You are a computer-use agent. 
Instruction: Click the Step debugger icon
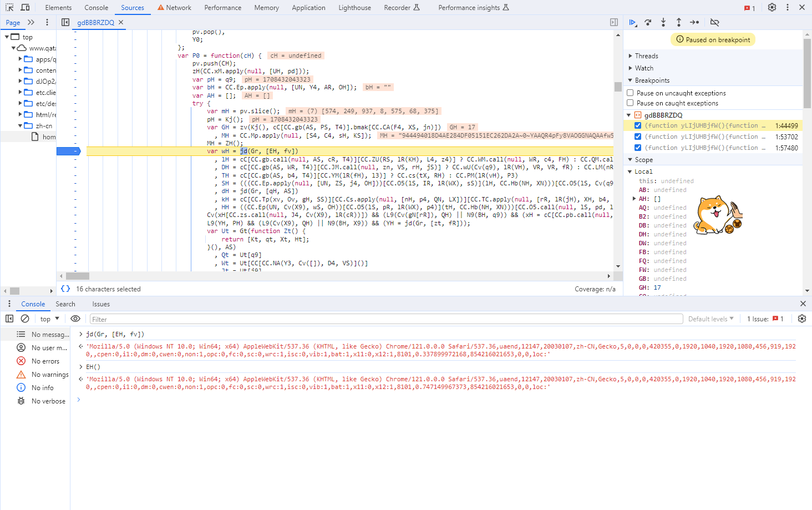coord(694,22)
